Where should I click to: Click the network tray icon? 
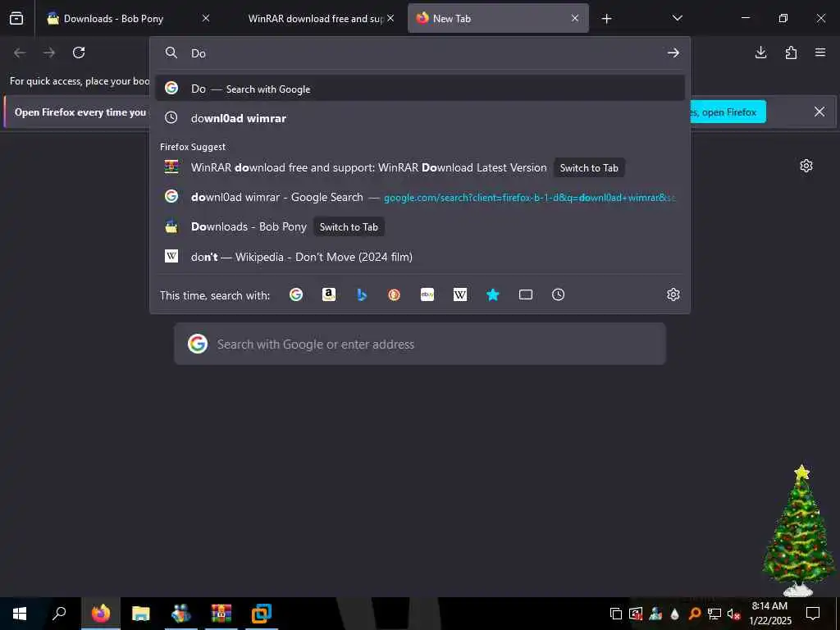tap(714, 614)
